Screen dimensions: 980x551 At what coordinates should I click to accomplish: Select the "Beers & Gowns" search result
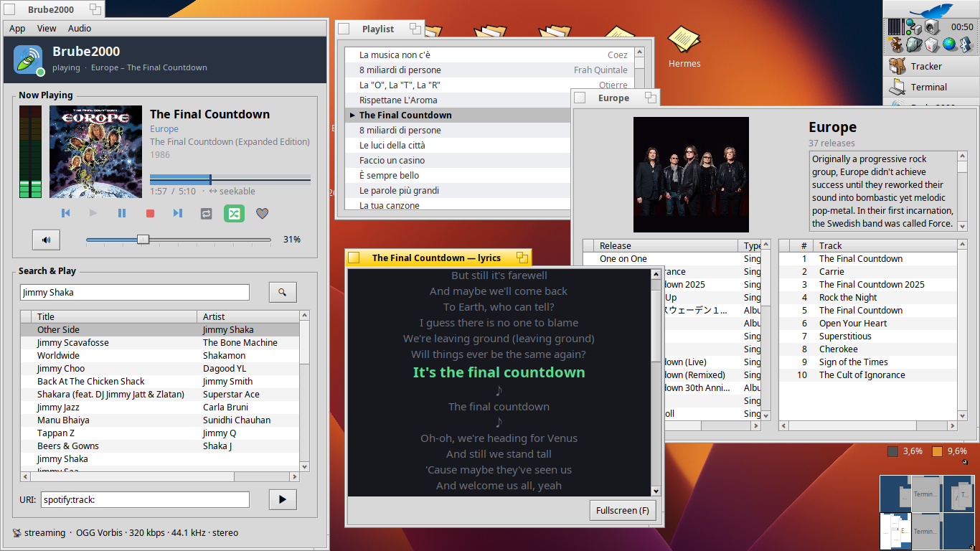[159, 446]
